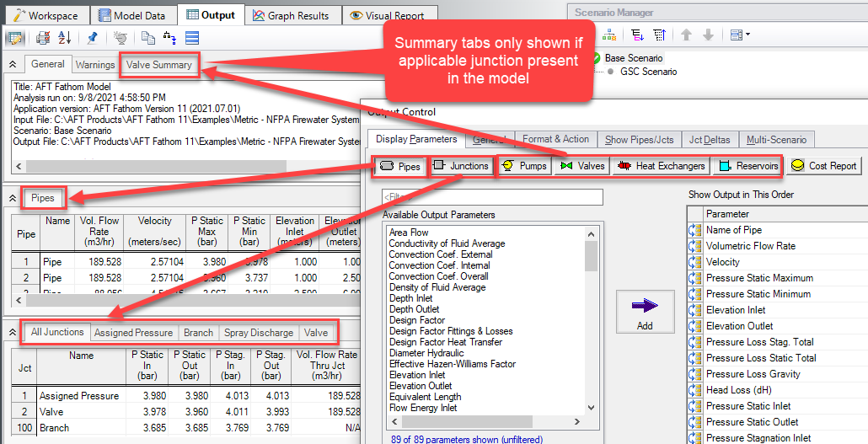Select 'Equivalent Length' in the available parameters

tap(425, 397)
